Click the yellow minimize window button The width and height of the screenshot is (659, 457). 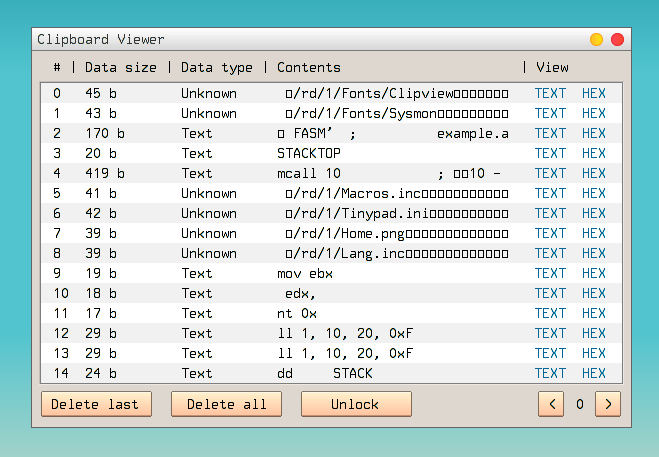point(596,40)
